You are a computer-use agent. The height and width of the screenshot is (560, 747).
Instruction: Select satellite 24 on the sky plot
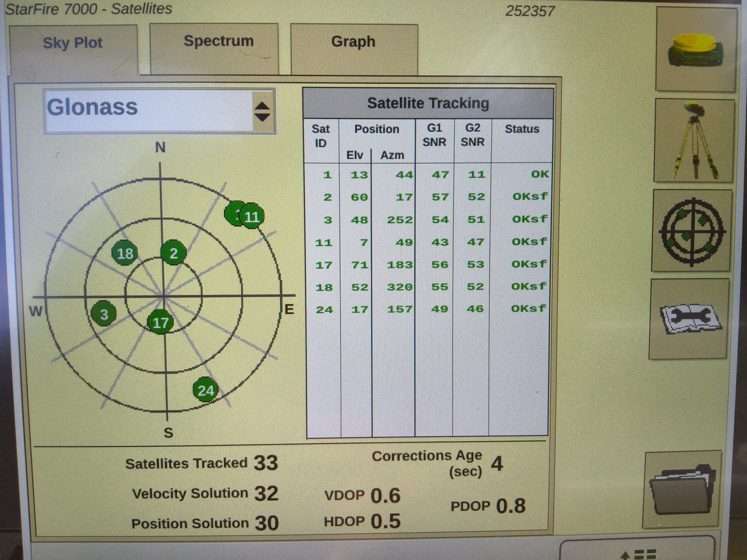point(205,390)
